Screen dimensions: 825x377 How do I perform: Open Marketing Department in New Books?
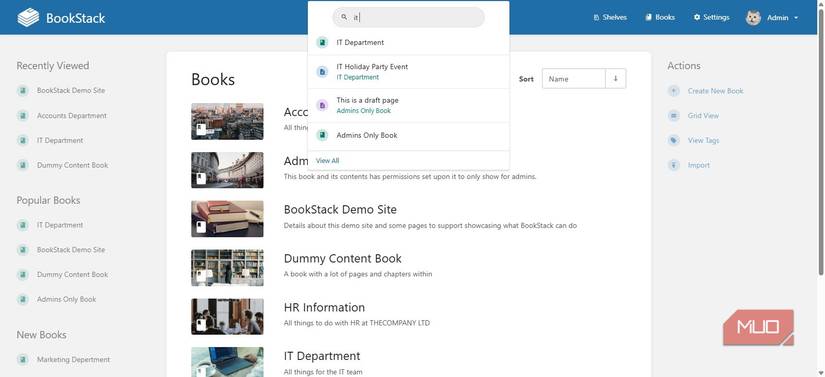click(73, 360)
